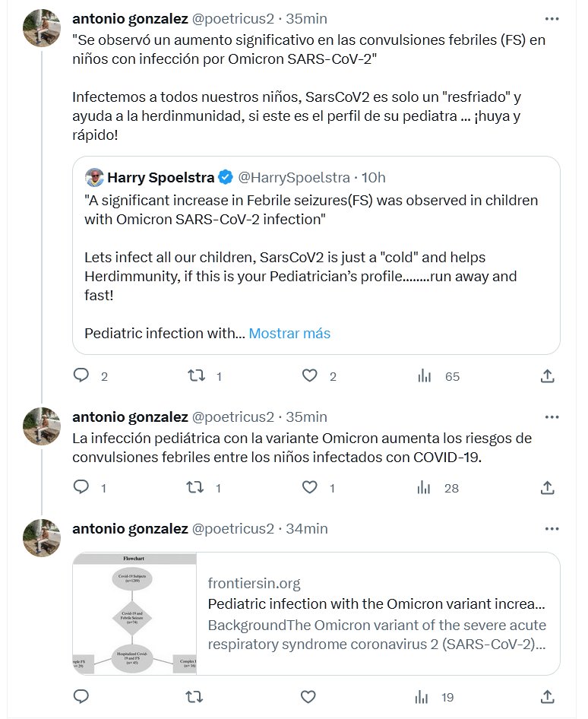Screen dimensions: 588x719
Task: View analytics showing 65 views
Action: [425, 375]
